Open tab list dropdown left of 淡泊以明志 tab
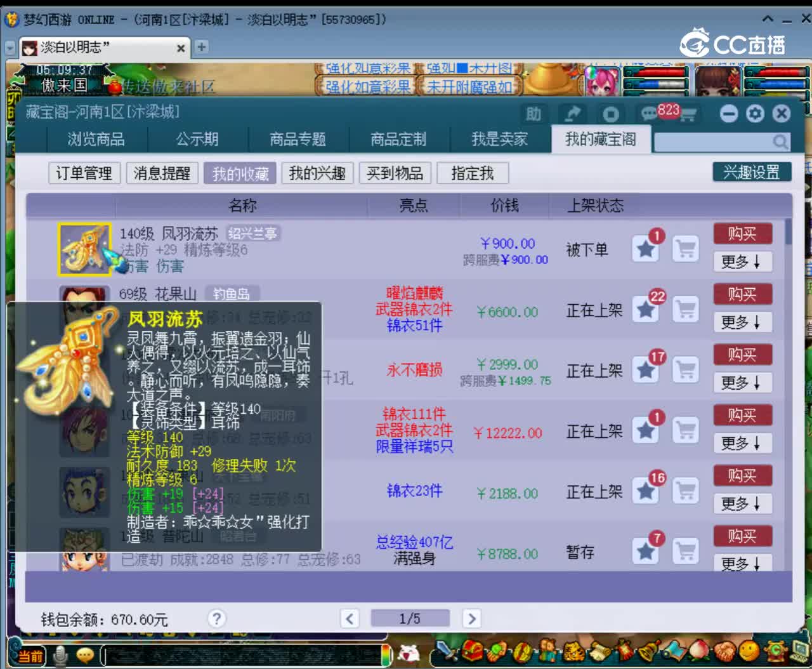812x669 pixels. click(10, 48)
